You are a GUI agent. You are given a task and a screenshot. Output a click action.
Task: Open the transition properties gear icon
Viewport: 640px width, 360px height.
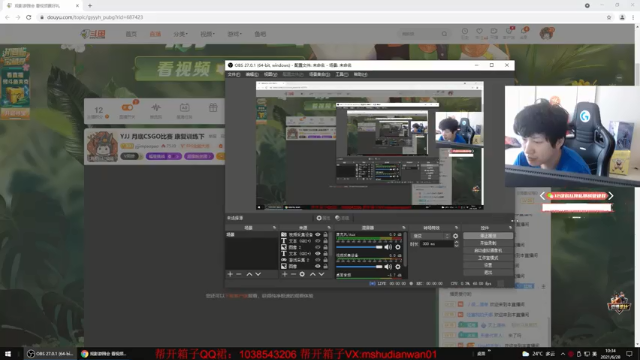[456, 236]
